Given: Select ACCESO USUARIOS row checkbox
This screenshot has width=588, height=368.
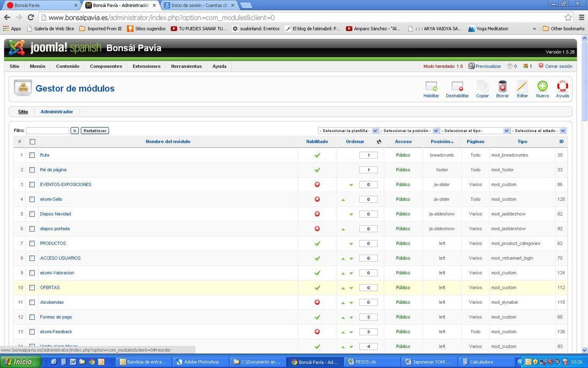Looking at the screenshot, I should click(x=32, y=258).
